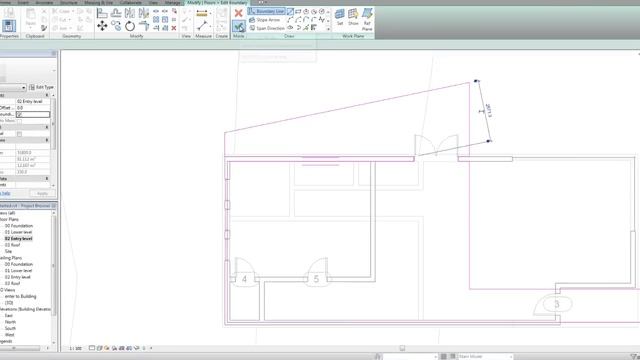Select the Align tool

pyautogui.click(x=102, y=13)
